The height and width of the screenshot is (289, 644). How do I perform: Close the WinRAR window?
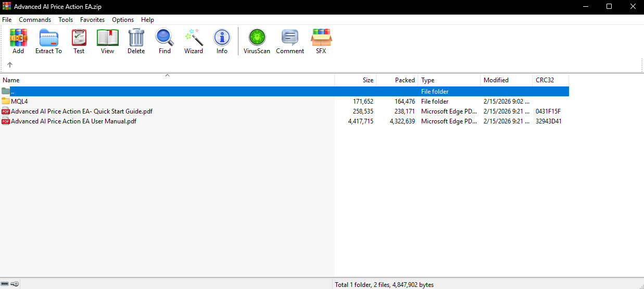tap(632, 6)
